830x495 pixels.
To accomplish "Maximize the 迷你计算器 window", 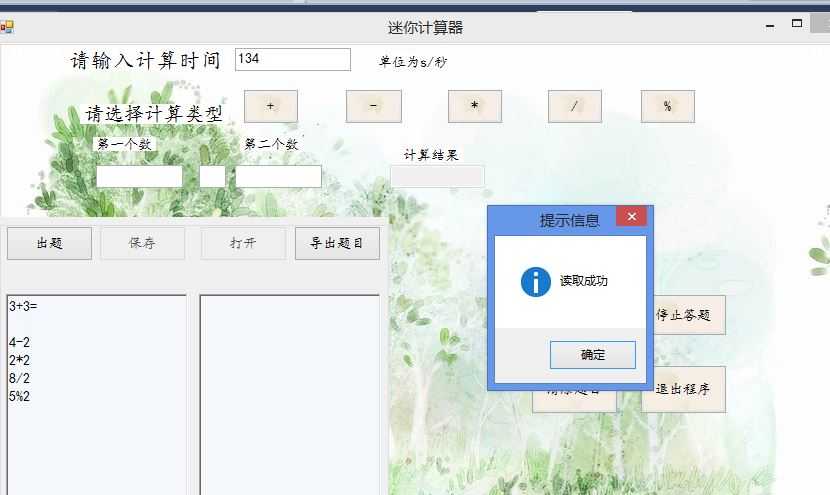I will point(797,23).
